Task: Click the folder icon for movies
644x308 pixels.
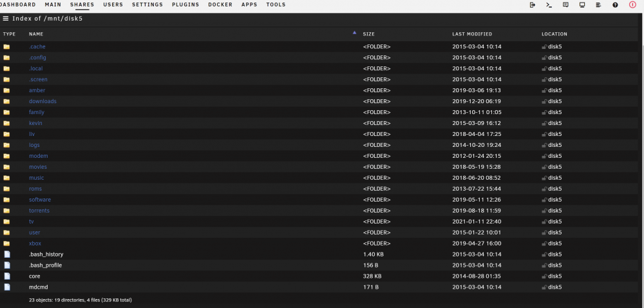Action: point(6,167)
